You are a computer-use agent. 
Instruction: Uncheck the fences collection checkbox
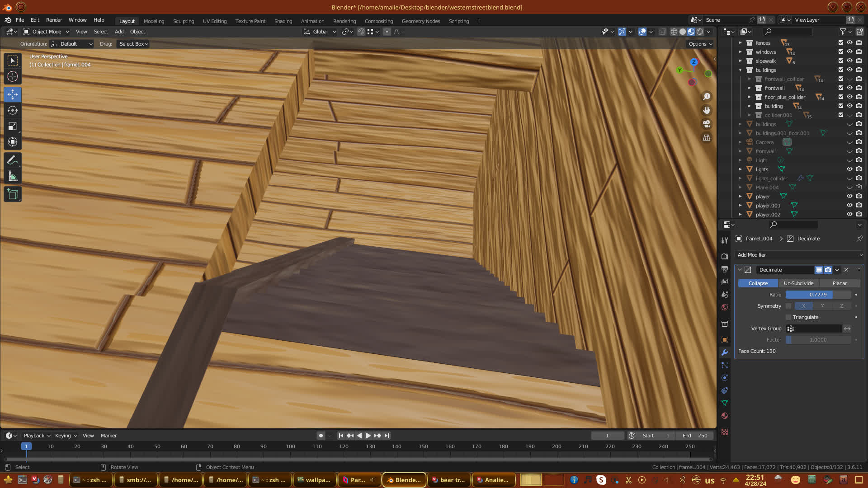(841, 42)
